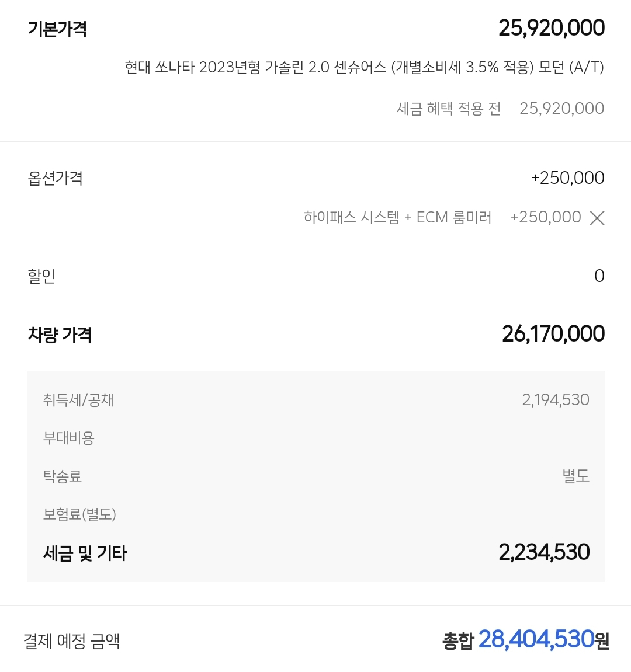Click the 차량 가격 heading
This screenshot has height=672, width=631.
pyautogui.click(x=60, y=335)
